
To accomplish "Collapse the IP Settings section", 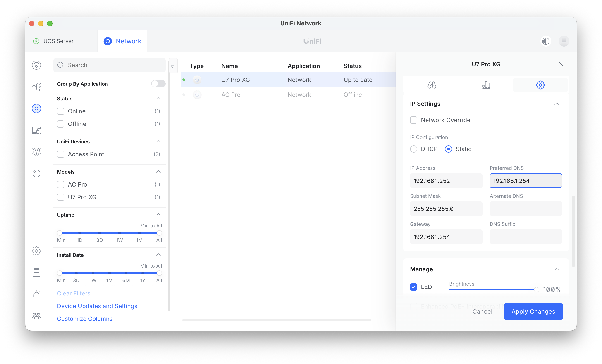I will pos(556,104).
